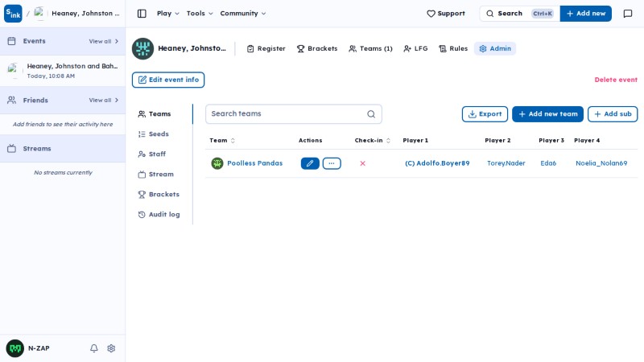
Task: Click the Streams heading in sidebar
Action: [x=37, y=149]
